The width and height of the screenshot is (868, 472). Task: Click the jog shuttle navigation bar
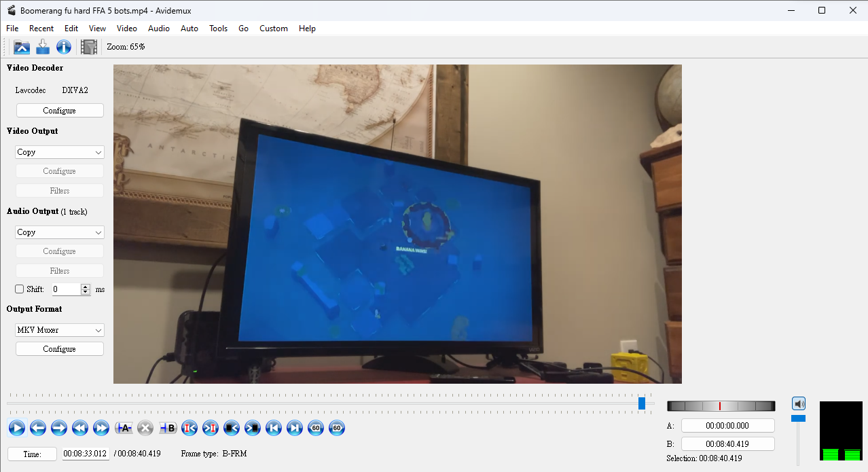click(x=721, y=406)
